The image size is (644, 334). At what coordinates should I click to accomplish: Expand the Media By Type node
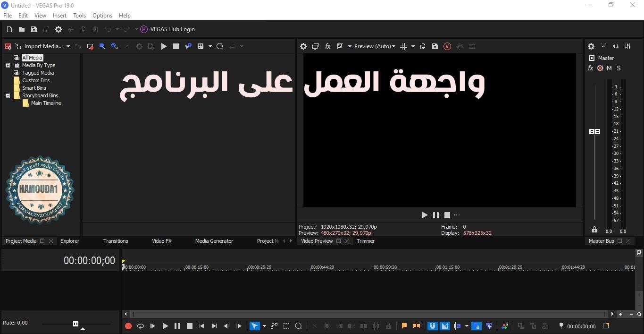pyautogui.click(x=8, y=65)
